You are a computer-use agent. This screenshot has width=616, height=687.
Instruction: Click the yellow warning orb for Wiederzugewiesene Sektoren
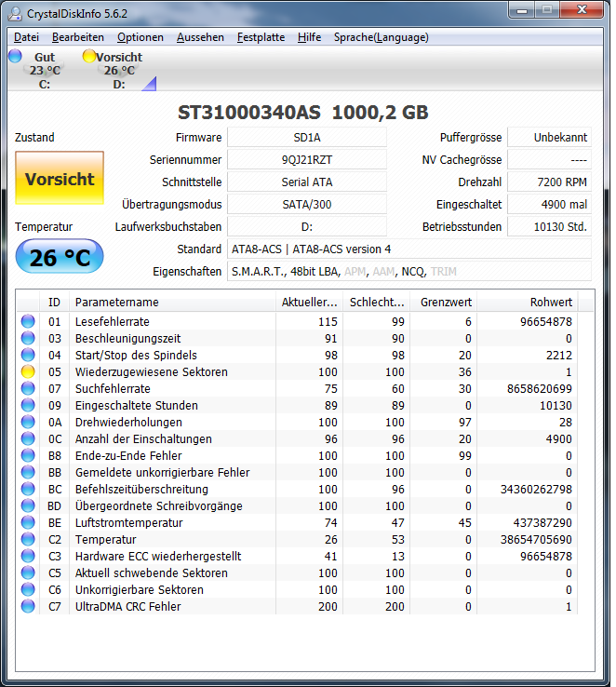pos(28,371)
